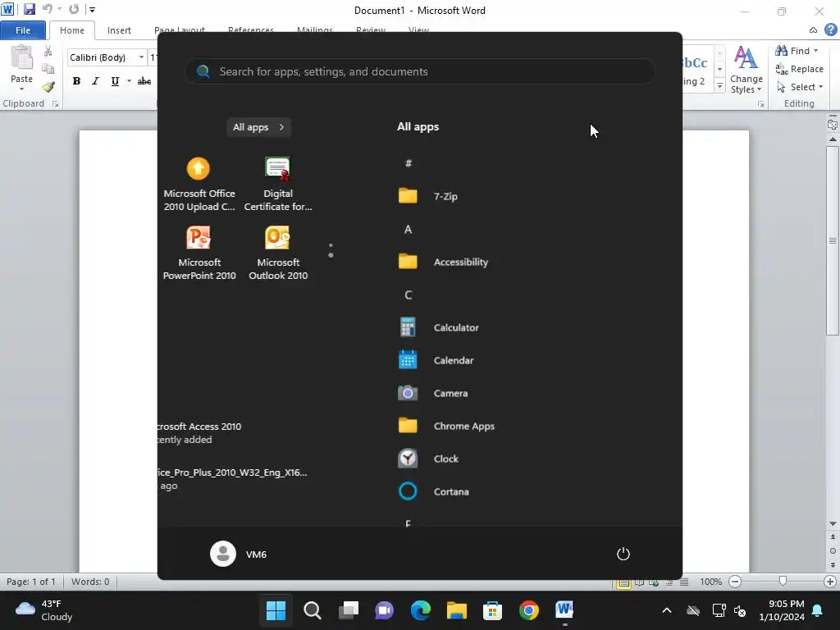Open the VM6 user account menu
The width and height of the screenshot is (840, 630).
pos(239,554)
